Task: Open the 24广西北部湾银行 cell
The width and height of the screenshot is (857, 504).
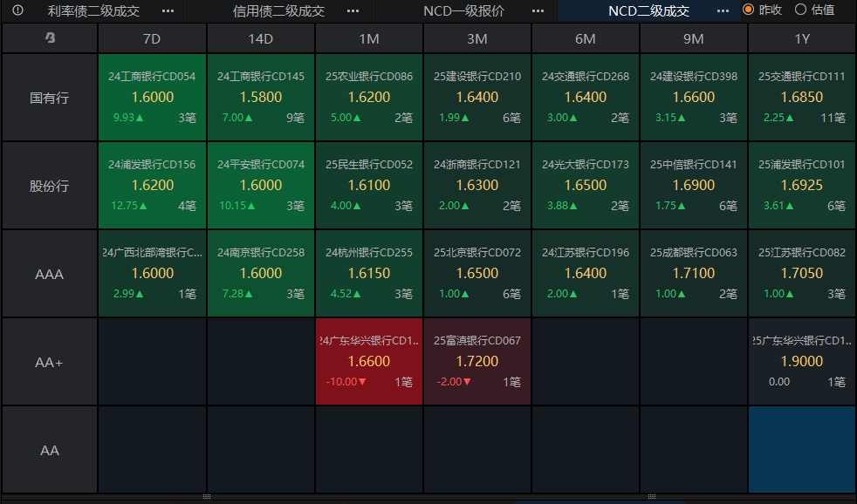Action: point(152,274)
